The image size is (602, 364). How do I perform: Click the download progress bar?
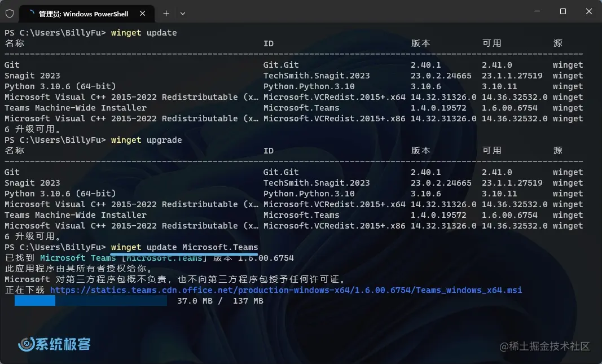91,301
